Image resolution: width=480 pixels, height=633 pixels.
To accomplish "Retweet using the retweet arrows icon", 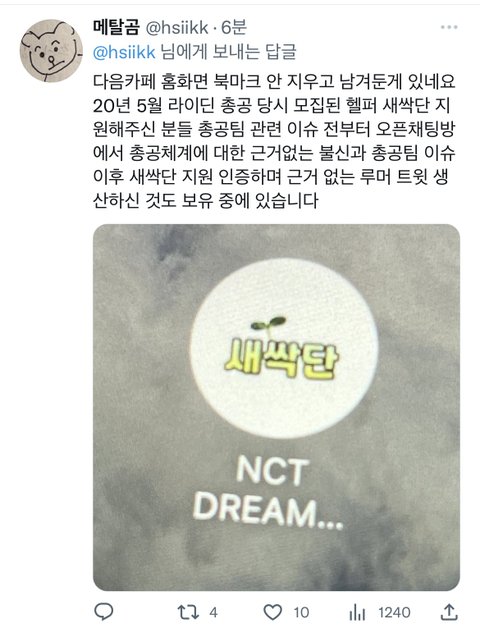I will click(x=189, y=612).
